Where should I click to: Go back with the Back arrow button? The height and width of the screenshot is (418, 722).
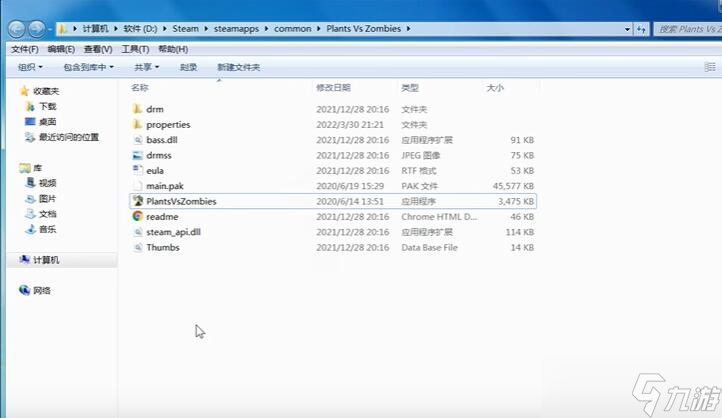point(17,29)
